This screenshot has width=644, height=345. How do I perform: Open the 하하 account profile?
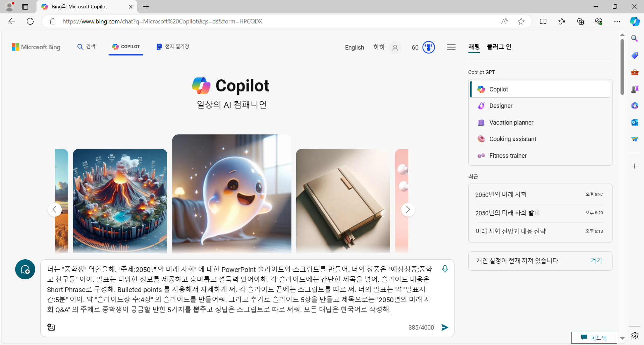pos(387,48)
